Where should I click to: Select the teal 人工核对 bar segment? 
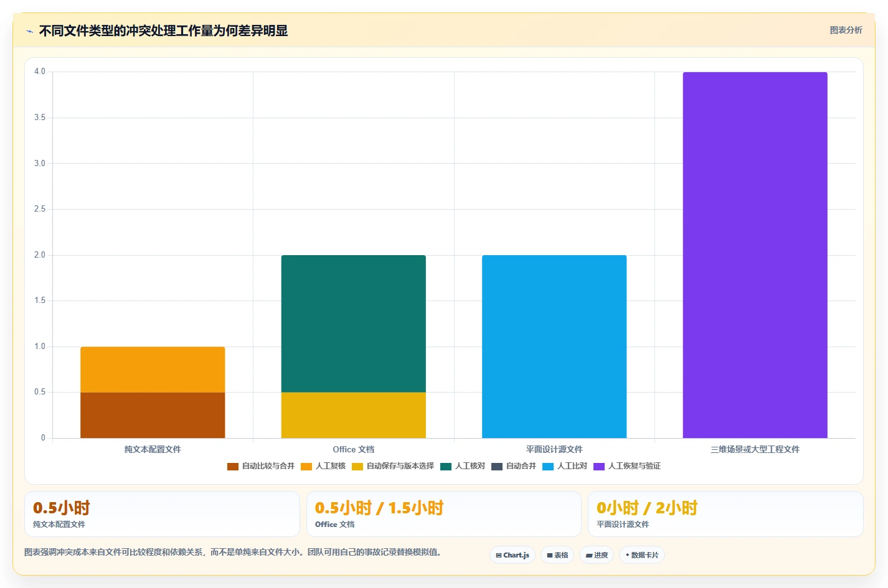[354, 324]
